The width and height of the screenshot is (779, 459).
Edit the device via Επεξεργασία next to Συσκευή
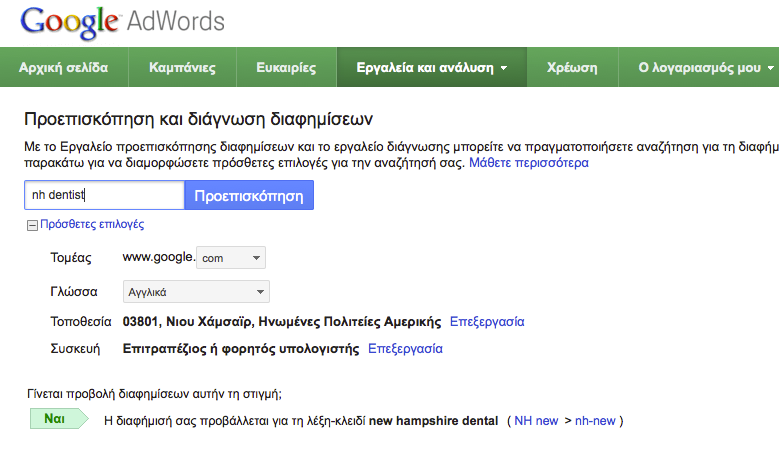tap(405, 349)
